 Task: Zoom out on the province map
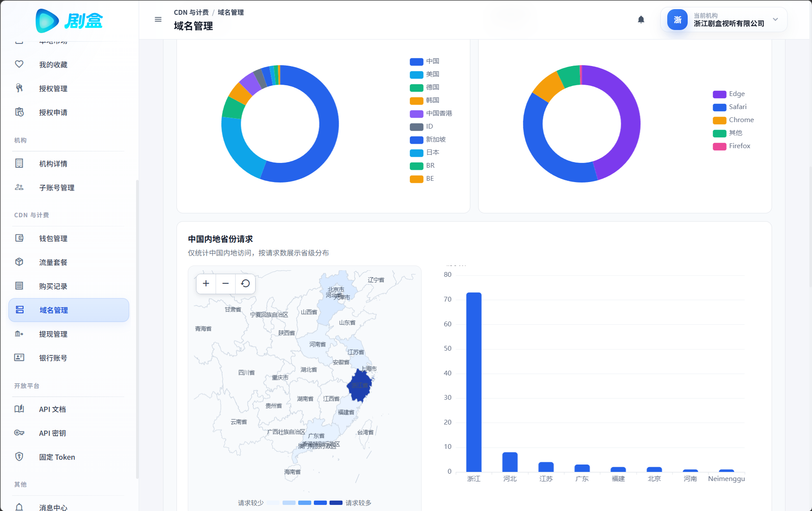click(x=226, y=284)
